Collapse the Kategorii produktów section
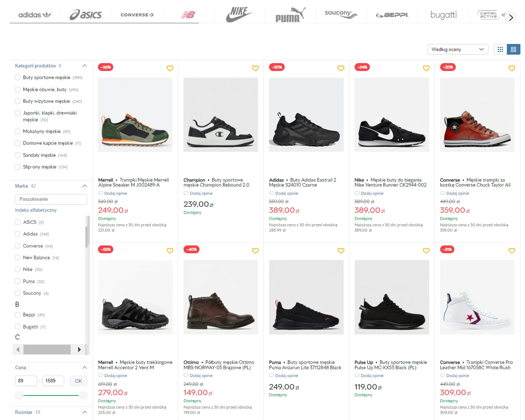525x420 pixels. 84,66
